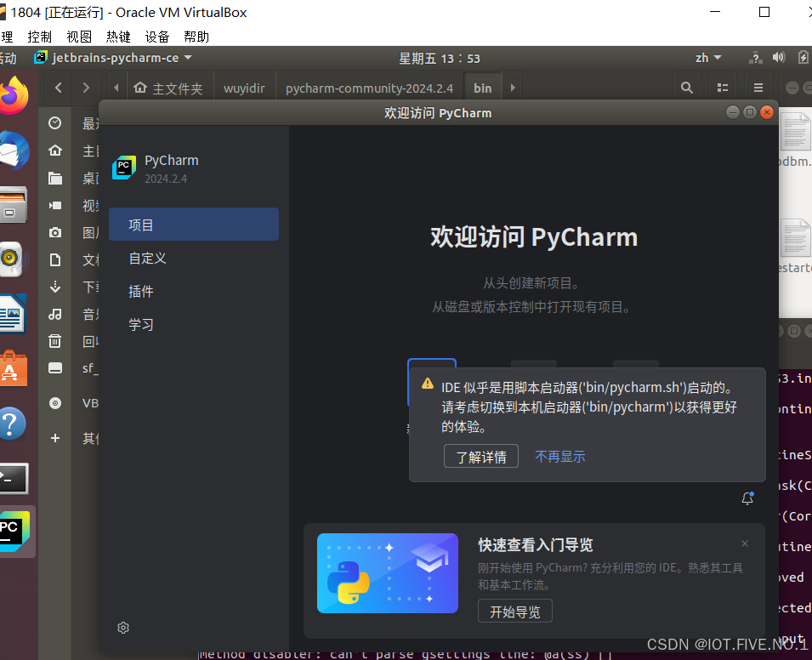Click the 欢迎访问 PyCharm heading text

(534, 237)
